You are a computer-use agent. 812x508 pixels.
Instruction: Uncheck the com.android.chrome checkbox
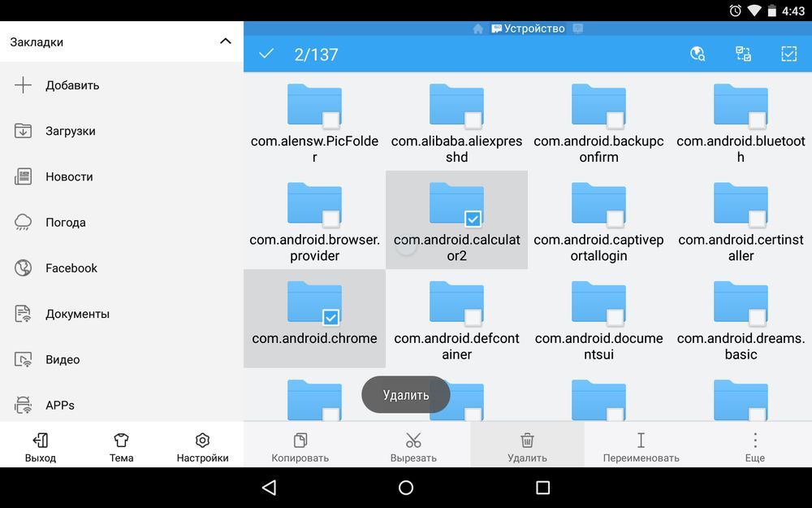[331, 317]
